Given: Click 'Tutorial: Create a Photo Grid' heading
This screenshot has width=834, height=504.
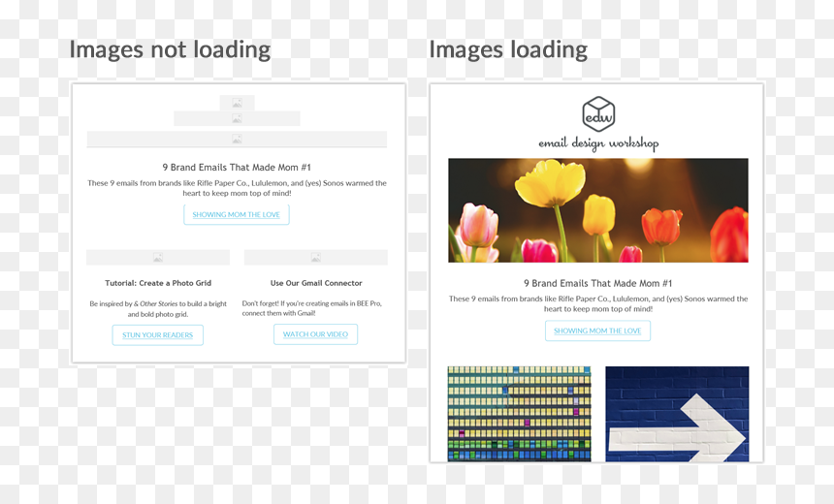Looking at the screenshot, I should [x=158, y=283].
